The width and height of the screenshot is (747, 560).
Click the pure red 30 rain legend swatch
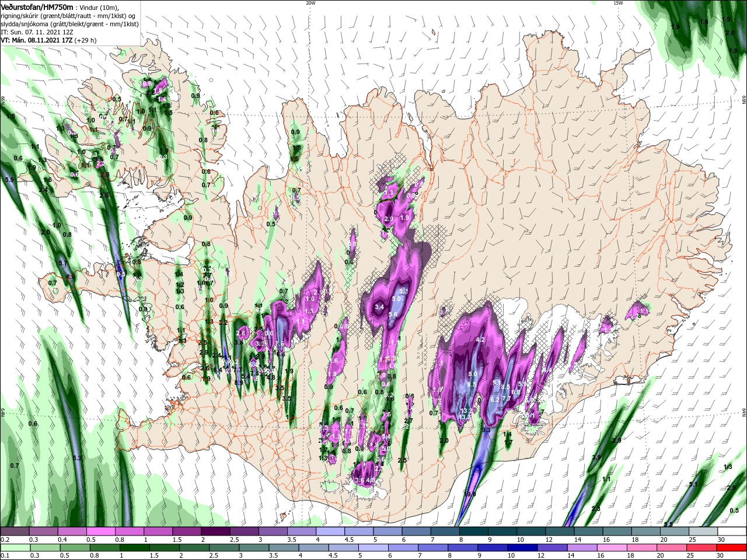(x=732, y=548)
